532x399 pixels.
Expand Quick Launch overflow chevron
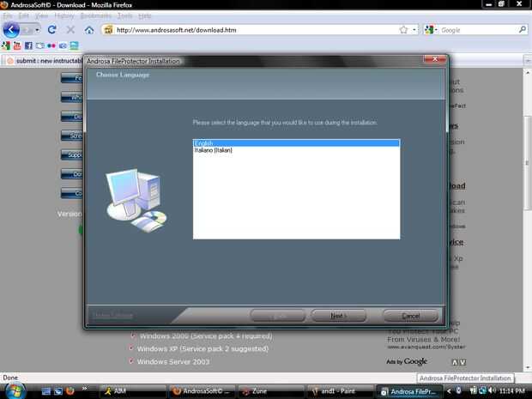tap(84, 389)
